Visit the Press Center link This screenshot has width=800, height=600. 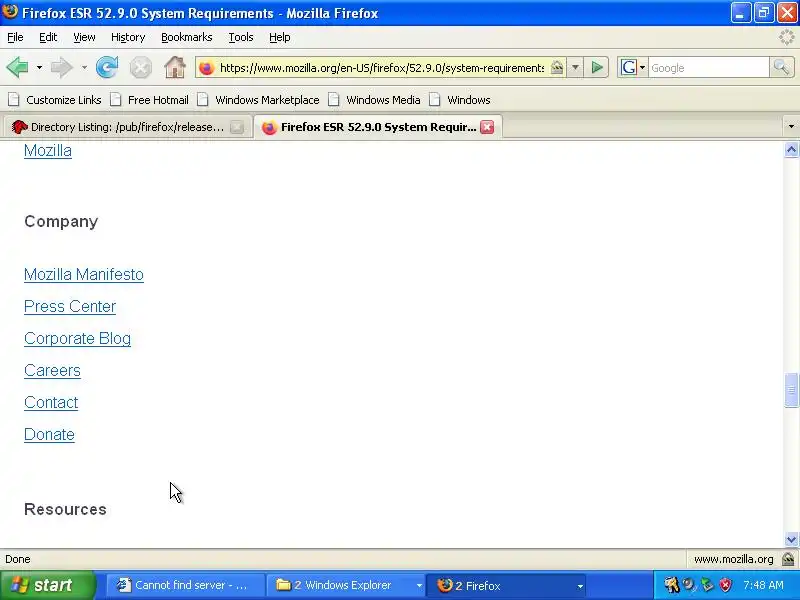[x=70, y=307]
